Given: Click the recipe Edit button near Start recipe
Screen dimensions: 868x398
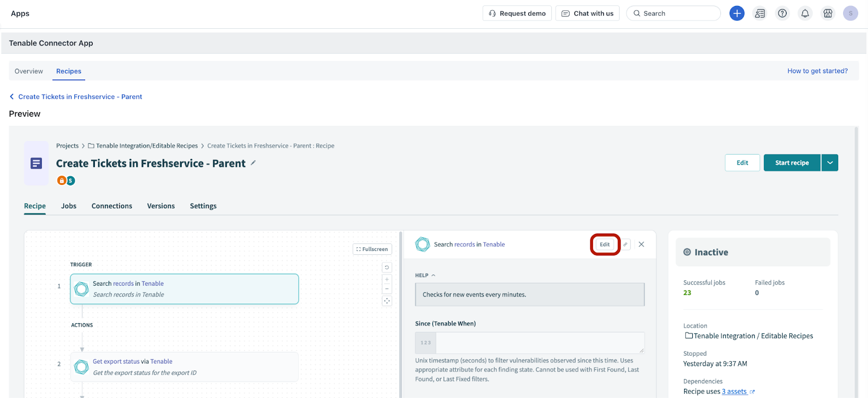Looking at the screenshot, I should coord(742,163).
